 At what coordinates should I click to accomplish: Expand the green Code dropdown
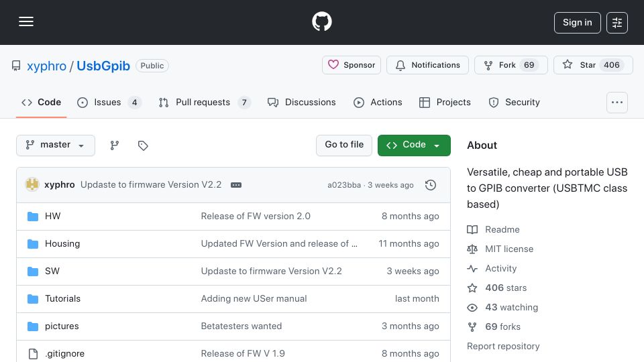point(414,145)
